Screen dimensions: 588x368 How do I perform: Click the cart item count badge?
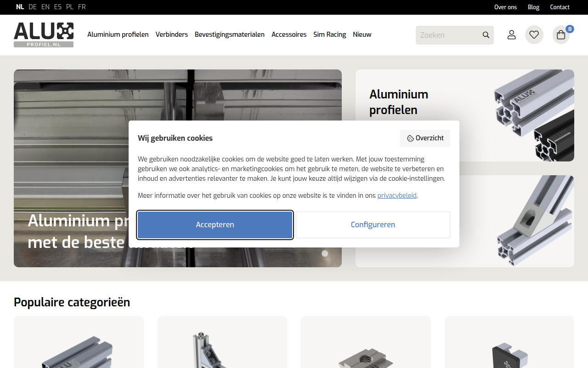tap(570, 29)
